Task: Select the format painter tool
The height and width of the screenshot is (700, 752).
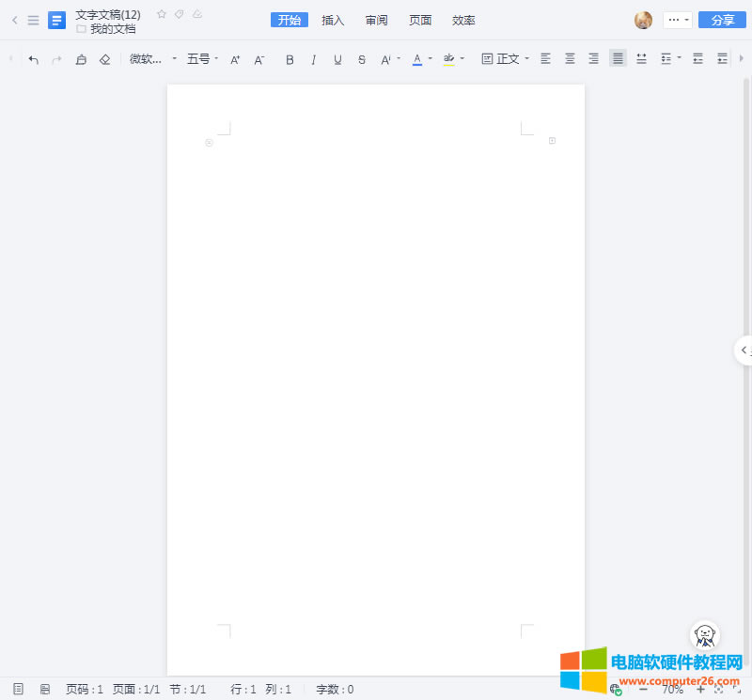Action: pos(81,59)
